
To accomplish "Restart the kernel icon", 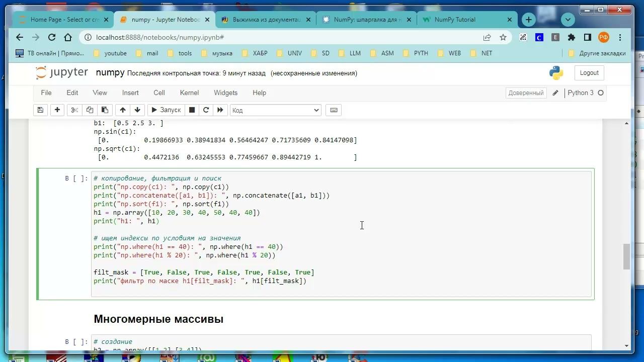I will point(206,110).
